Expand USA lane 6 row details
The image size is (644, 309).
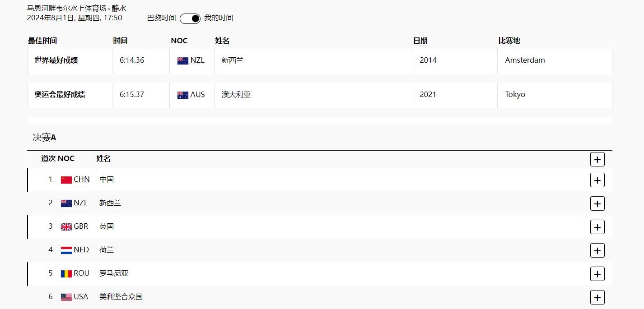(x=597, y=297)
